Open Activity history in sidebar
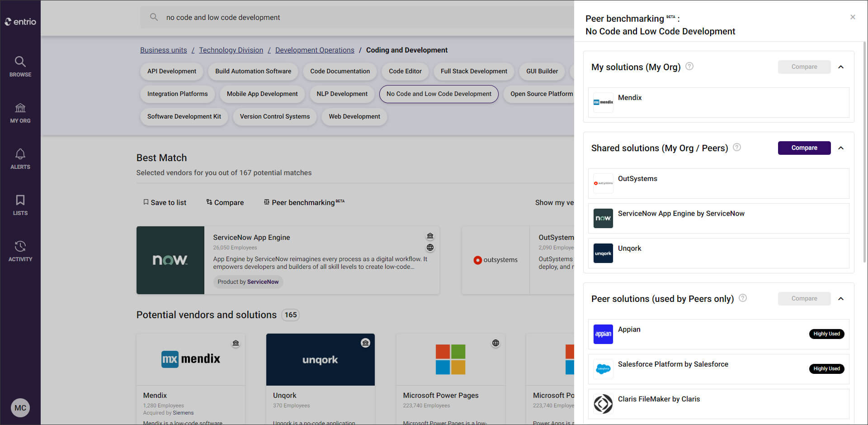The image size is (868, 425). click(20, 252)
